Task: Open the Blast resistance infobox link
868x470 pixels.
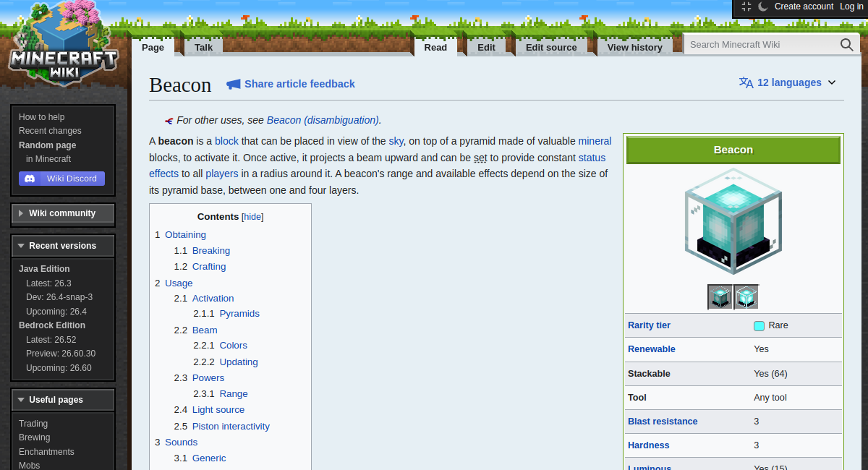Action: click(x=663, y=422)
